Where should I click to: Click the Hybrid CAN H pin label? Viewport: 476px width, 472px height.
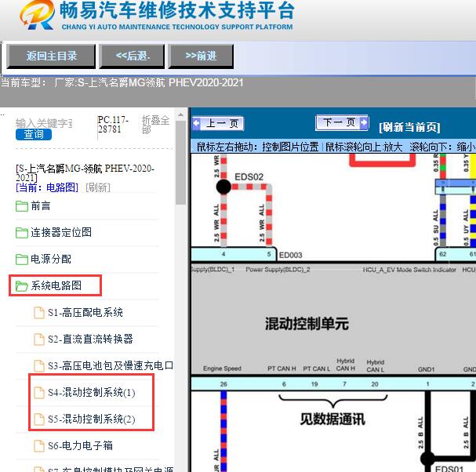[346, 365]
